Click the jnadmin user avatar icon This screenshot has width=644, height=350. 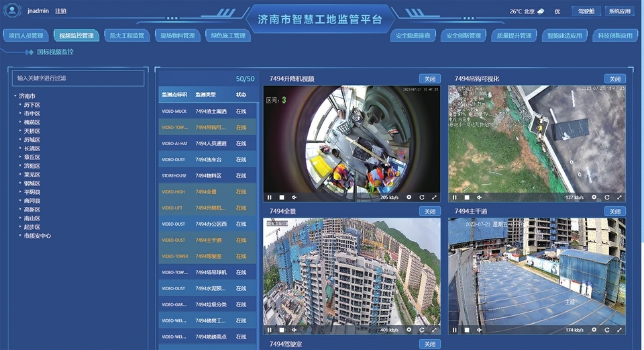(x=12, y=11)
